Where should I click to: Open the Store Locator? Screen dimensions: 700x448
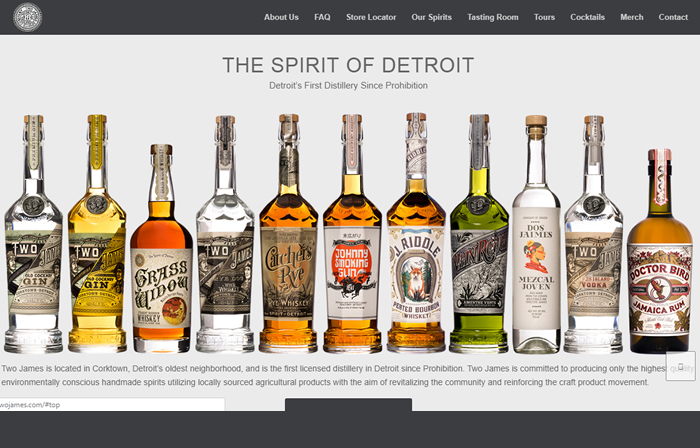coord(371,17)
